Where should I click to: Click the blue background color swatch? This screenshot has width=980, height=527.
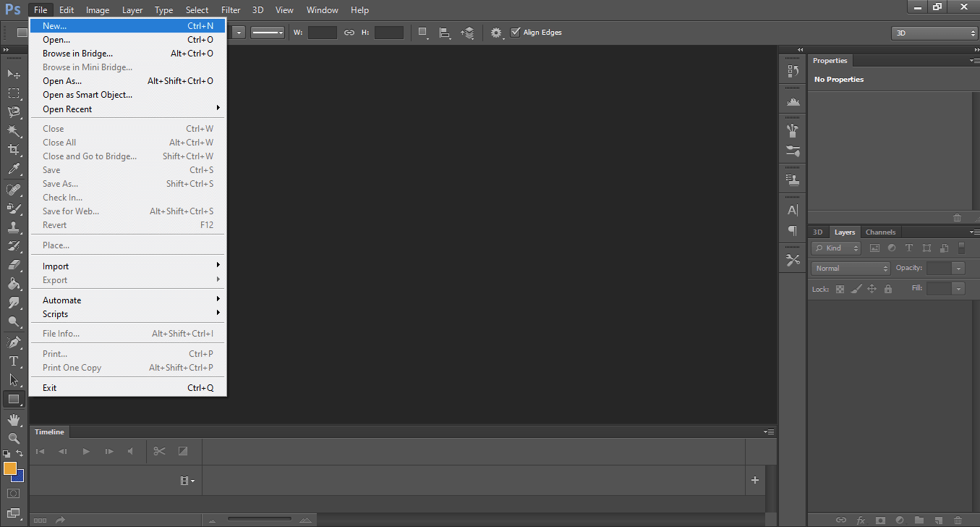pyautogui.click(x=20, y=477)
